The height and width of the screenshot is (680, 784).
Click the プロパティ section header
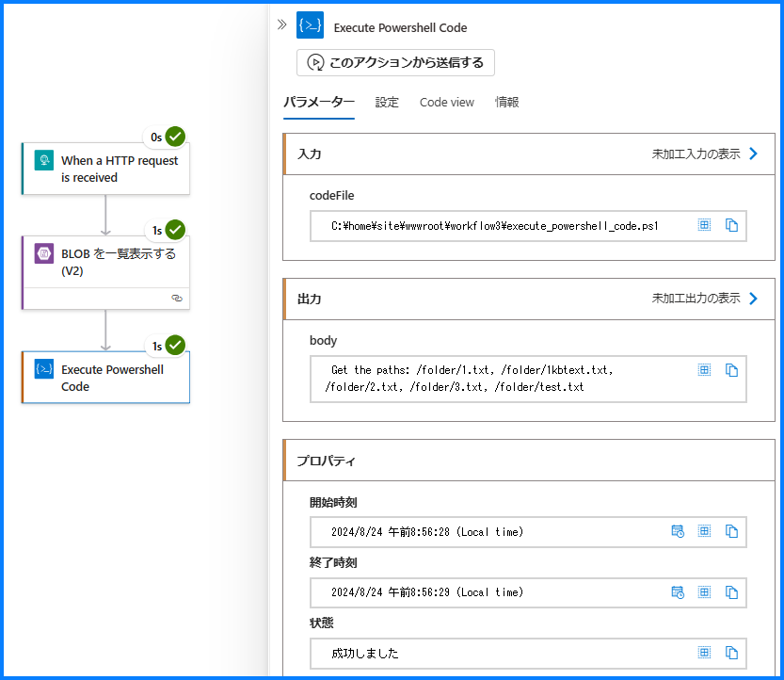[529, 461]
